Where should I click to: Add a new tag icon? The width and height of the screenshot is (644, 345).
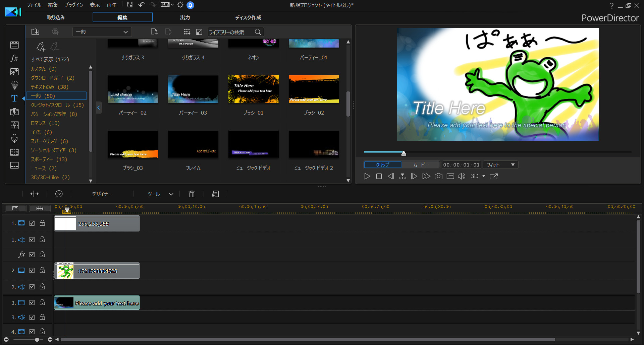pyautogui.click(x=41, y=47)
